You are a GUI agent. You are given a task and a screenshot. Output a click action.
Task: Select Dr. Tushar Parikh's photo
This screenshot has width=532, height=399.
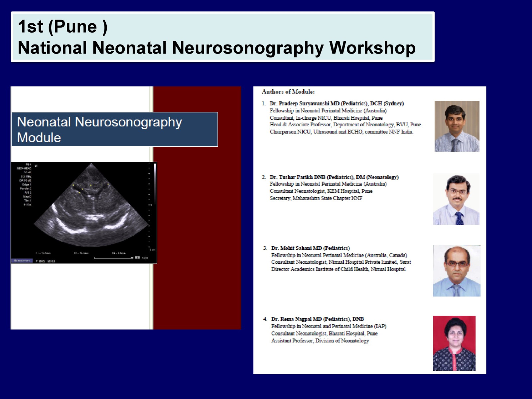456,199
